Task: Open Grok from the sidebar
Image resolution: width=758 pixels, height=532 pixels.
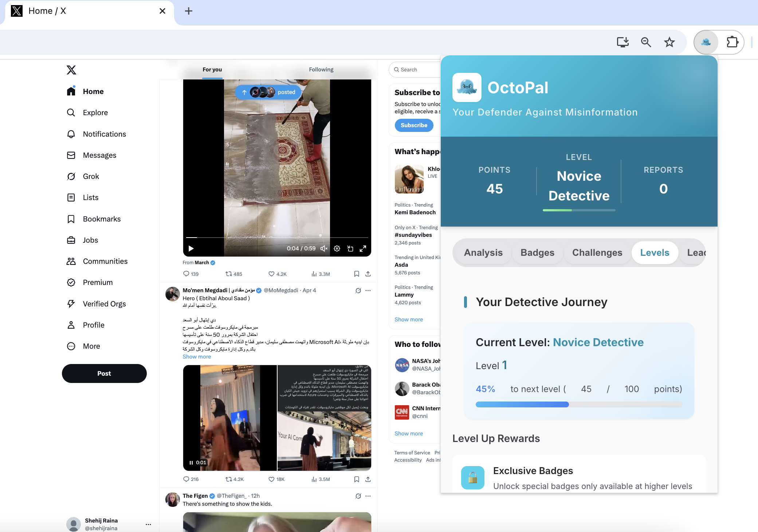Action: [x=91, y=176]
